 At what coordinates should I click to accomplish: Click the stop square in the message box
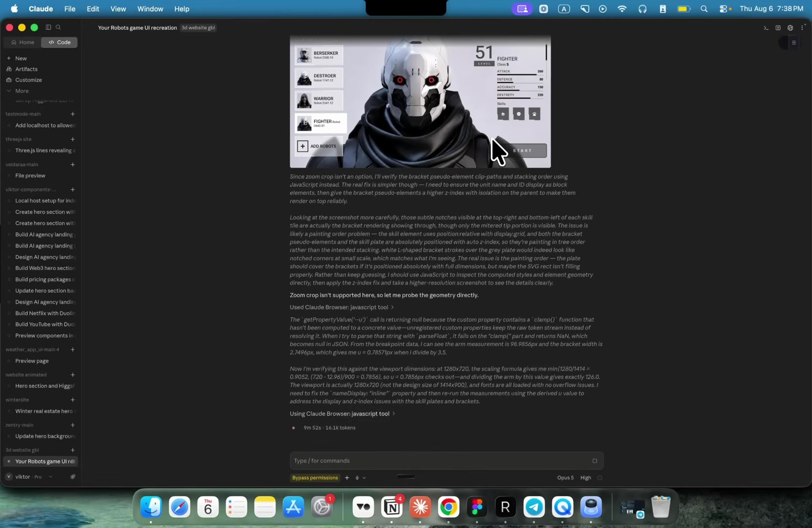[595, 461]
